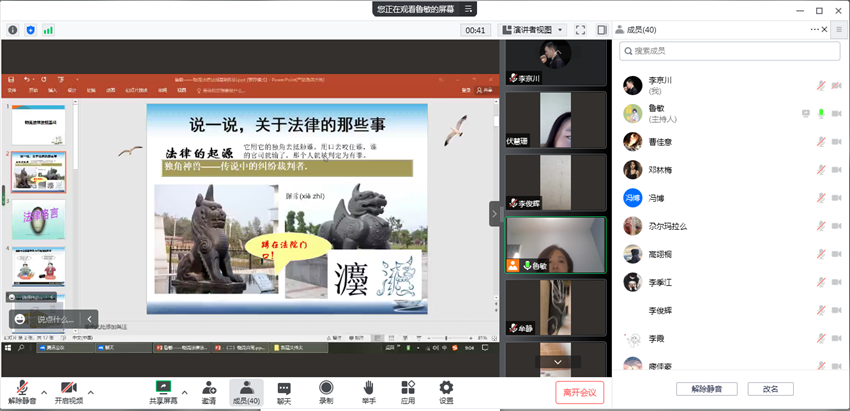
Task: Click the 搜索成员 search field
Action: coord(730,51)
